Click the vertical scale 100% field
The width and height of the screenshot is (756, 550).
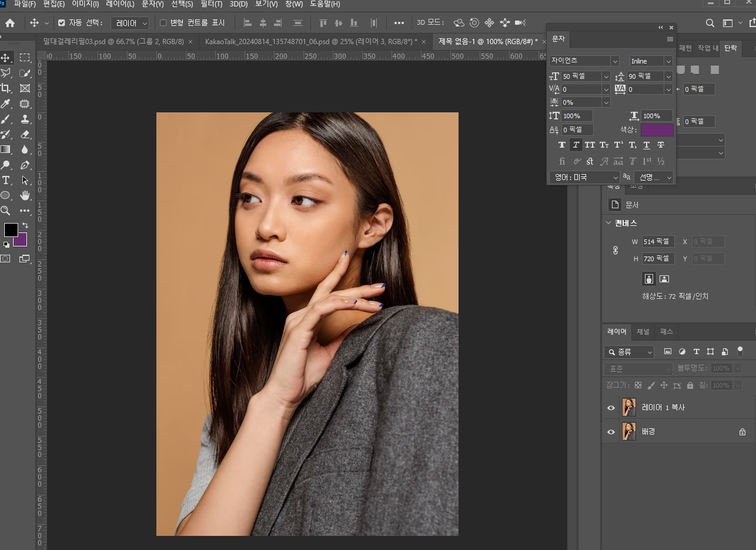pyautogui.click(x=577, y=116)
